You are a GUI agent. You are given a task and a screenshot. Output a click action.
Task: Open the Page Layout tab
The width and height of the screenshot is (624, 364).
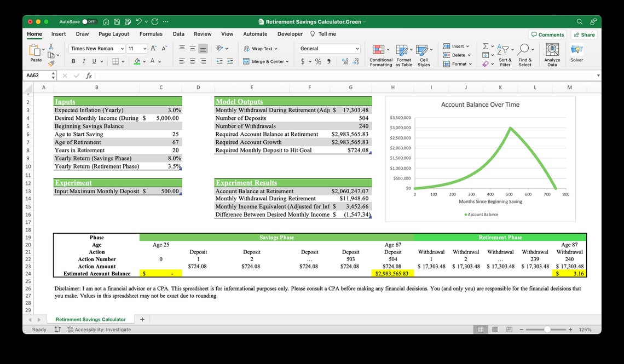(x=114, y=34)
